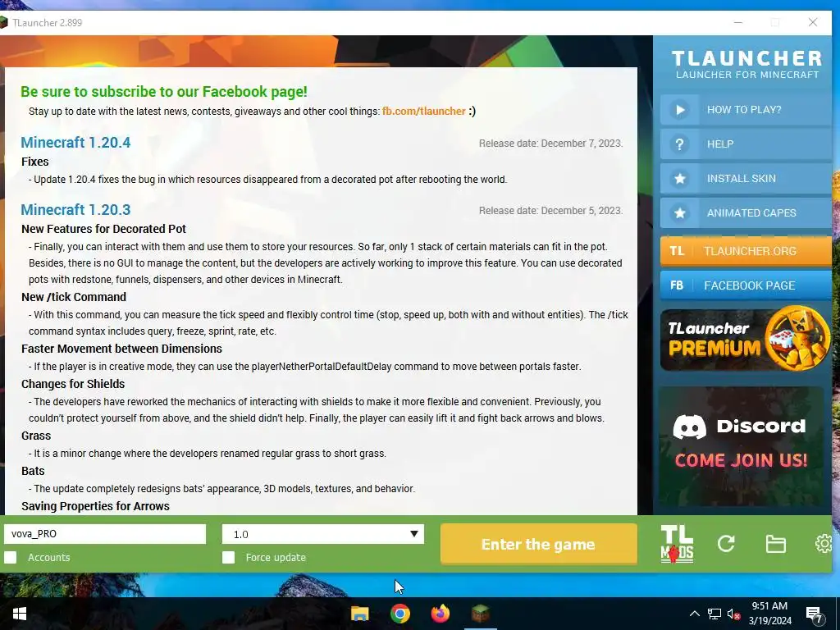Open the Help menu item

(x=746, y=144)
